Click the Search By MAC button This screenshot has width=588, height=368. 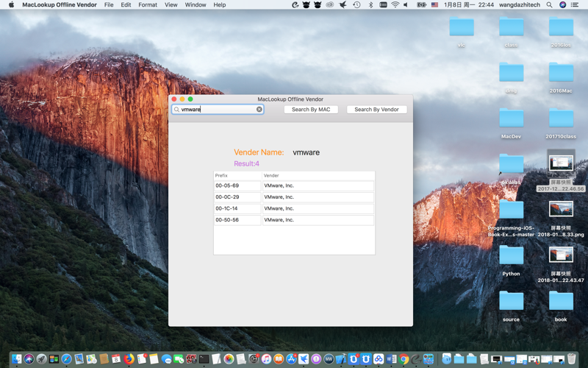coord(311,110)
